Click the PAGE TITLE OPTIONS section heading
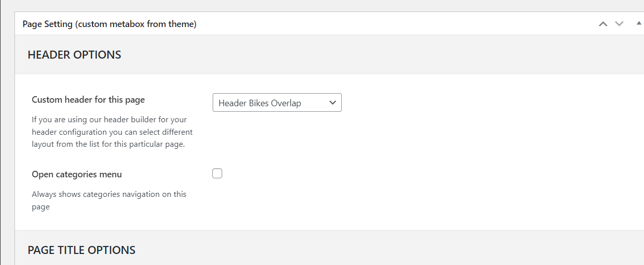The height and width of the screenshot is (265, 644). coord(81,250)
